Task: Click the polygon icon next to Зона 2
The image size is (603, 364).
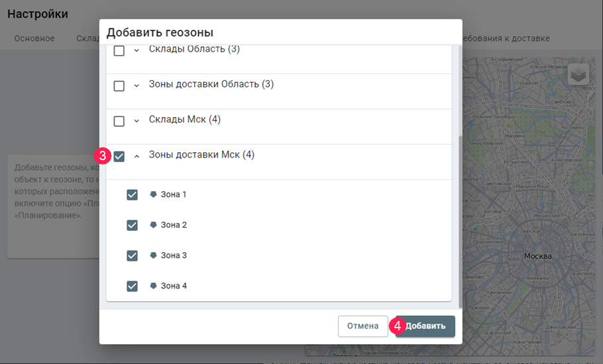Action: (x=153, y=225)
